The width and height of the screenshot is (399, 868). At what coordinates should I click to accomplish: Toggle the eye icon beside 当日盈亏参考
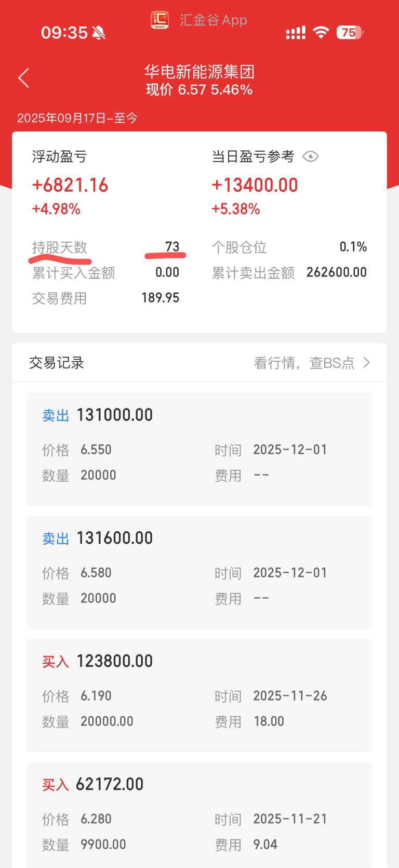(311, 156)
